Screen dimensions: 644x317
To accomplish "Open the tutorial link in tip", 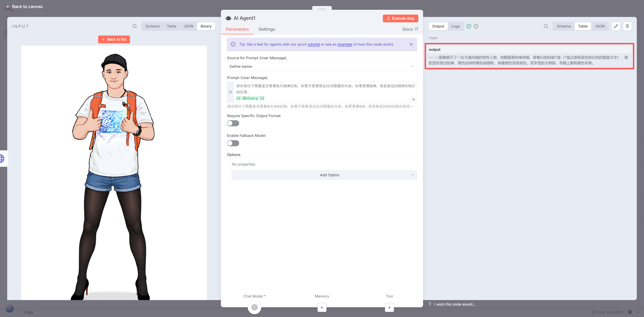I will (313, 44).
